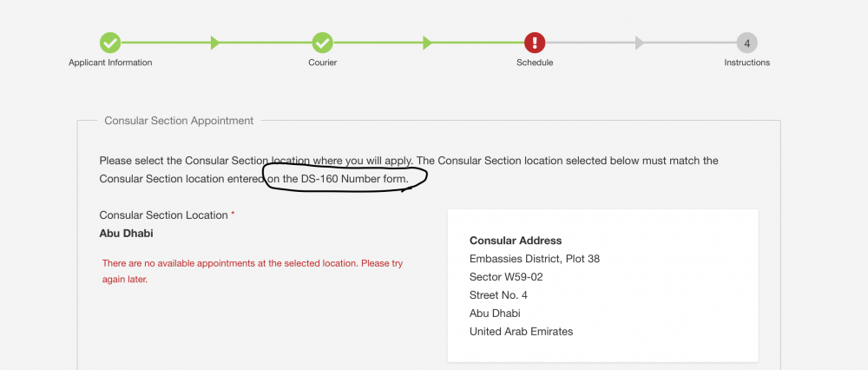Click the Consular Address heading
The height and width of the screenshot is (370, 868).
[x=516, y=241]
